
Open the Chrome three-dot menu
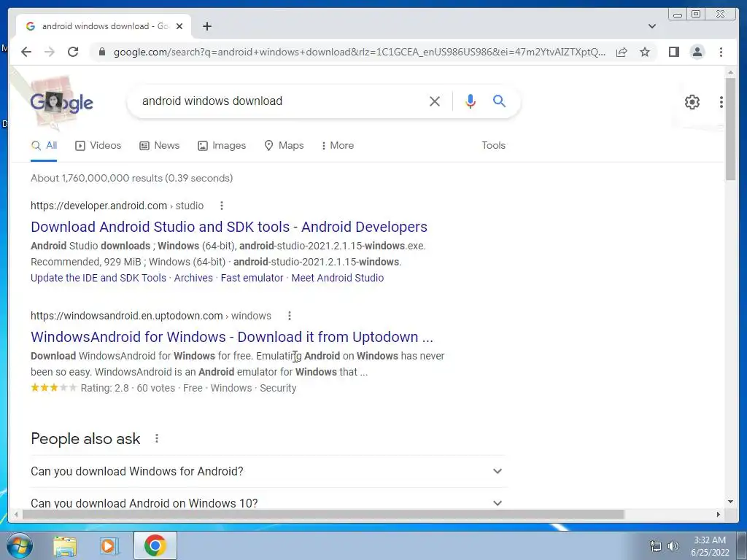click(721, 52)
